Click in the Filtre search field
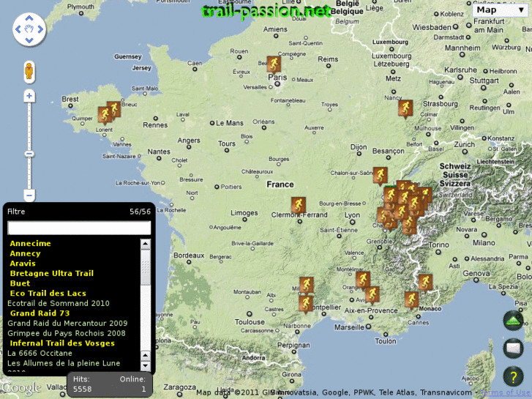The height and width of the screenshot is (399, 532). [x=79, y=228]
